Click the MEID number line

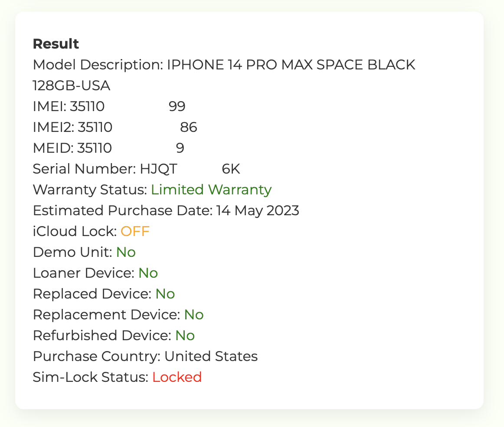coord(108,148)
